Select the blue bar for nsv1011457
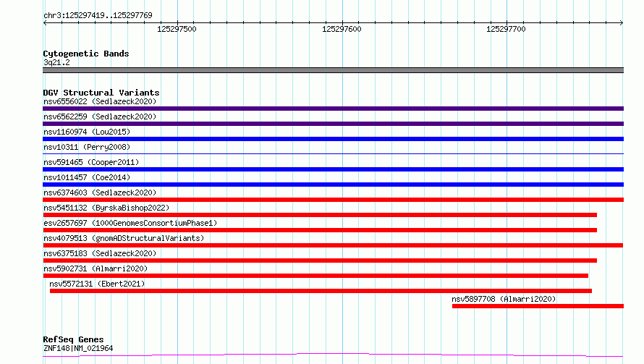Viewport: 644px width, 364px height. click(333, 185)
